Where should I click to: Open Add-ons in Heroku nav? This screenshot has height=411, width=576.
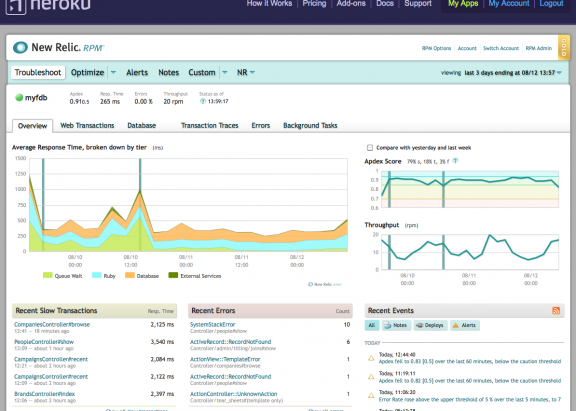coord(351,3)
